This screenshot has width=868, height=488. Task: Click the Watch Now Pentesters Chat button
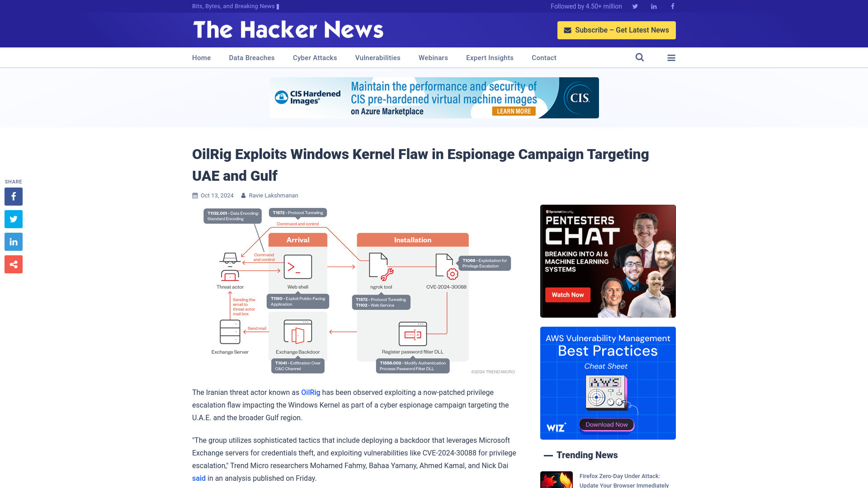[x=567, y=294]
